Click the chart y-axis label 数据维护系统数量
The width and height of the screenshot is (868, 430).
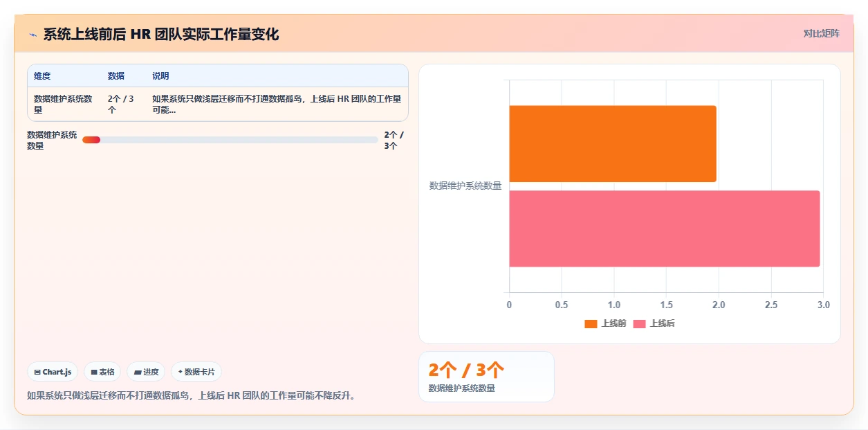[x=465, y=186]
